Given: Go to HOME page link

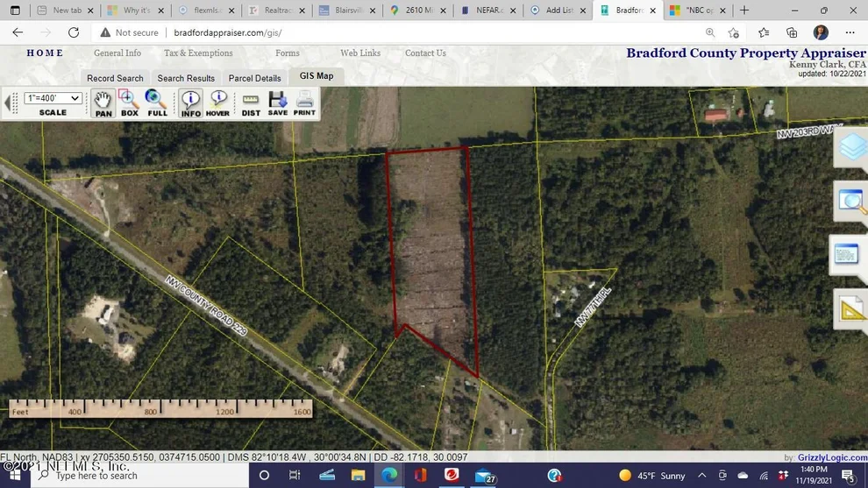Looking at the screenshot, I should 46,53.
